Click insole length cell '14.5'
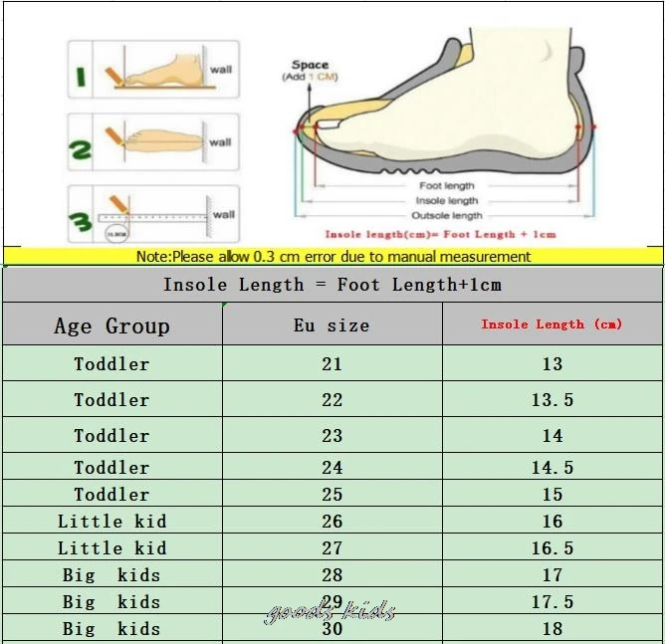 tap(553, 467)
